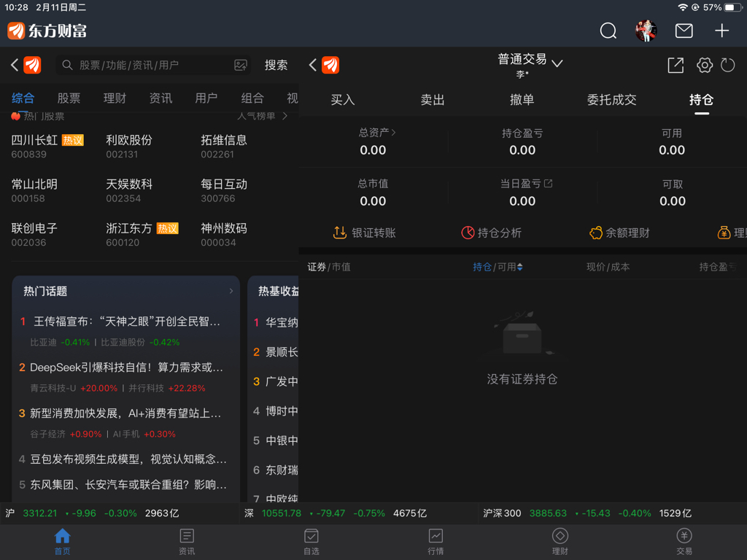Open 行情 in bottom navigation
Viewport: 747px width, 560px height.
click(436, 542)
